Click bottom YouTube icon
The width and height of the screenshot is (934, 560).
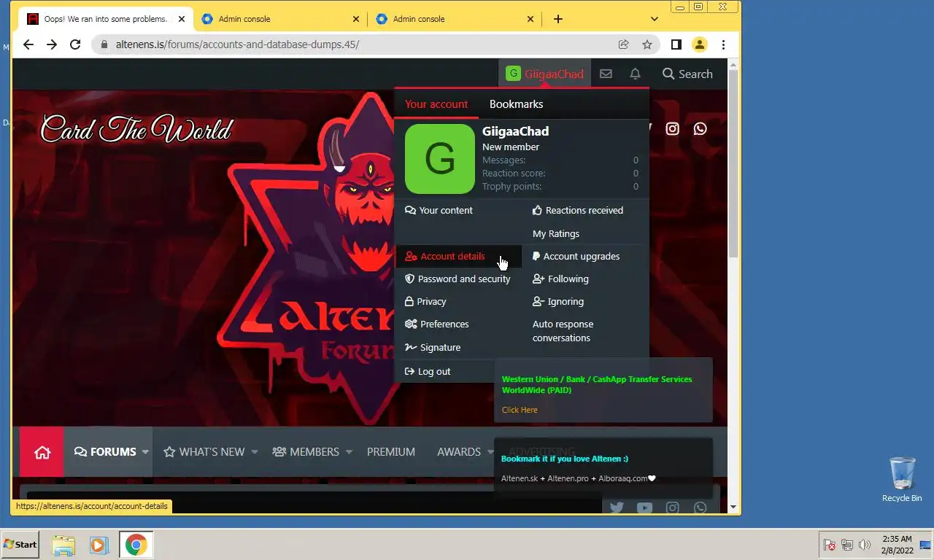click(x=644, y=507)
